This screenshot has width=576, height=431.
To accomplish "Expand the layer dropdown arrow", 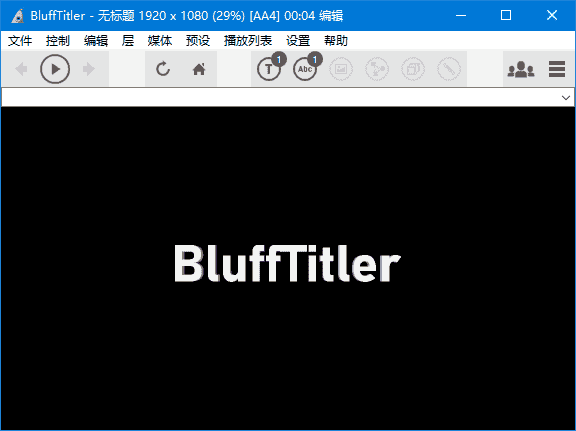I will point(566,98).
